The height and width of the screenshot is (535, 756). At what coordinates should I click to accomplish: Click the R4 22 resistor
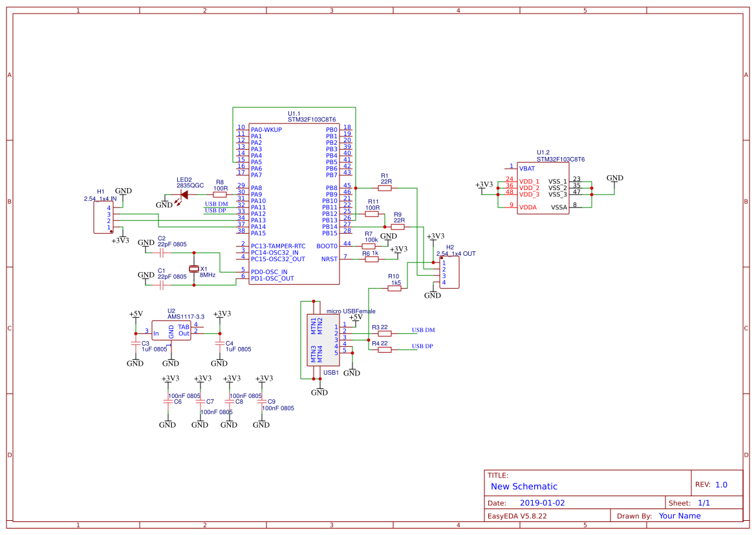pyautogui.click(x=385, y=350)
